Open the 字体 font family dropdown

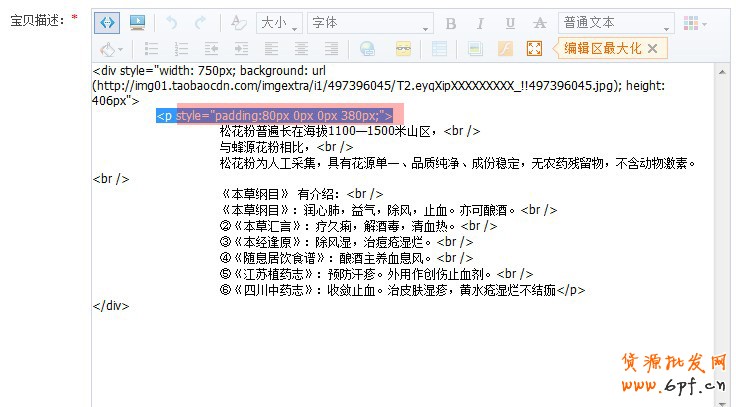(x=369, y=23)
